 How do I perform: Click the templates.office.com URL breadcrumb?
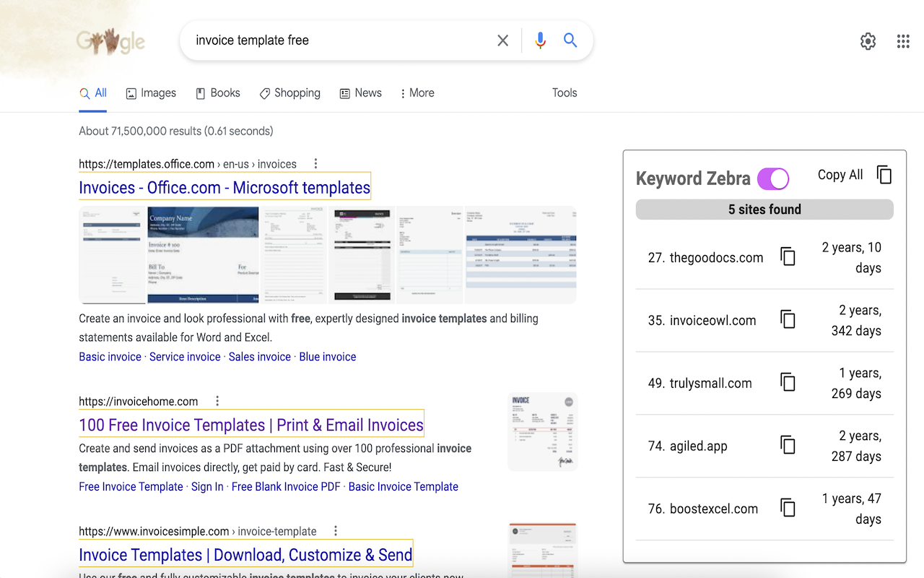188,164
